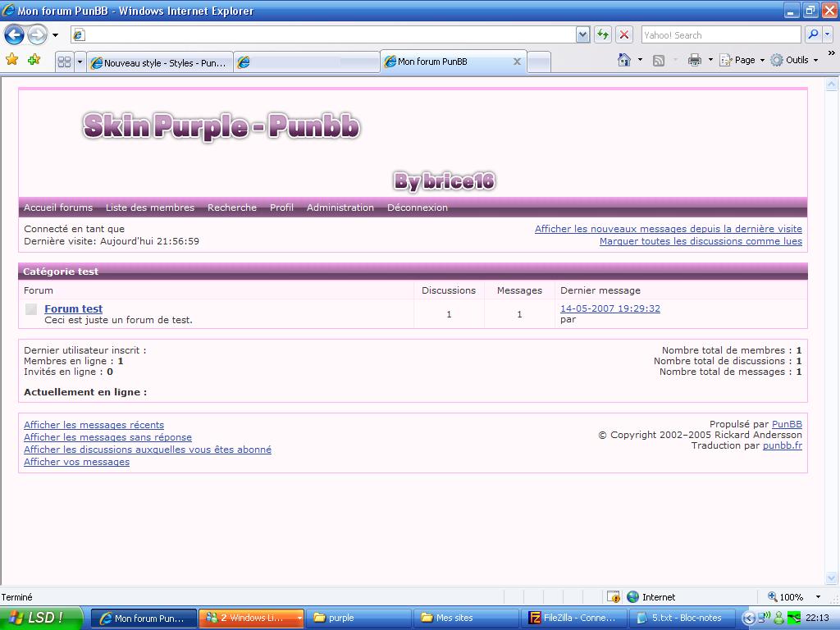This screenshot has width=840, height=630.
Task: Open the tab list dropdown arrow
Action: click(80, 62)
